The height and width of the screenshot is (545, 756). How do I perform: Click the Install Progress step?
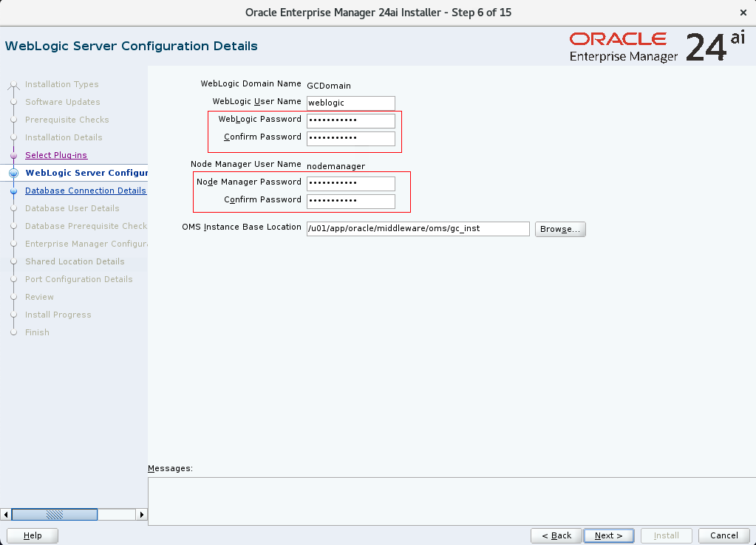tap(58, 315)
